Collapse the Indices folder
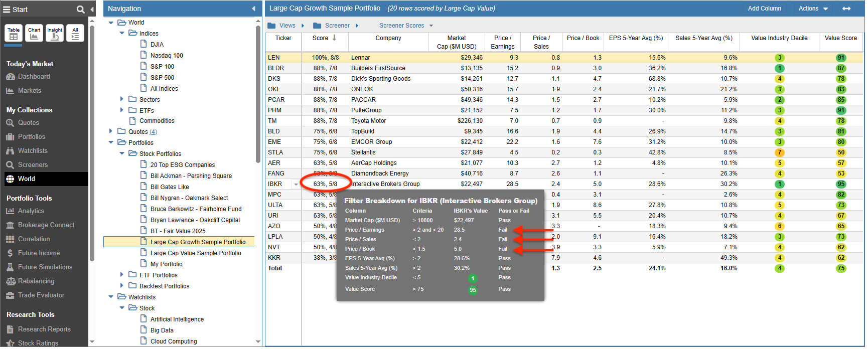This screenshot has width=868, height=349. [x=122, y=33]
